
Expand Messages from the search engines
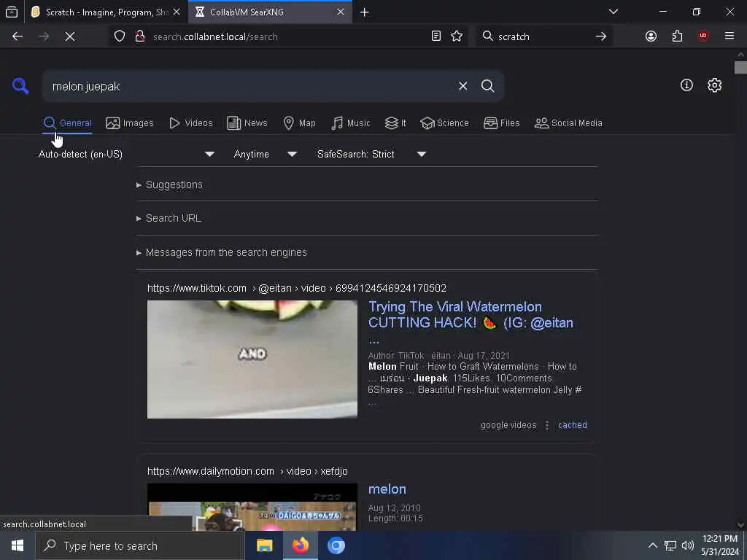[x=222, y=252]
